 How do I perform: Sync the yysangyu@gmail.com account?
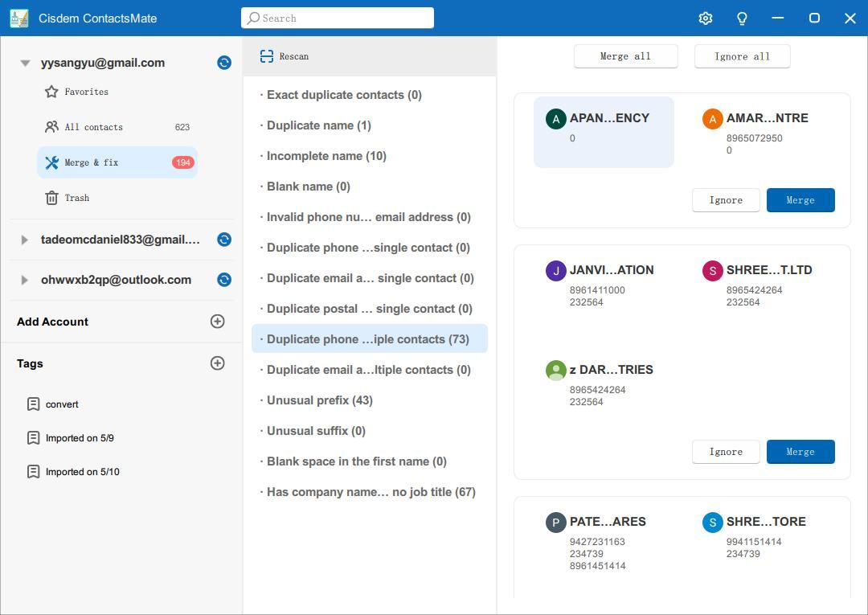pyautogui.click(x=223, y=63)
